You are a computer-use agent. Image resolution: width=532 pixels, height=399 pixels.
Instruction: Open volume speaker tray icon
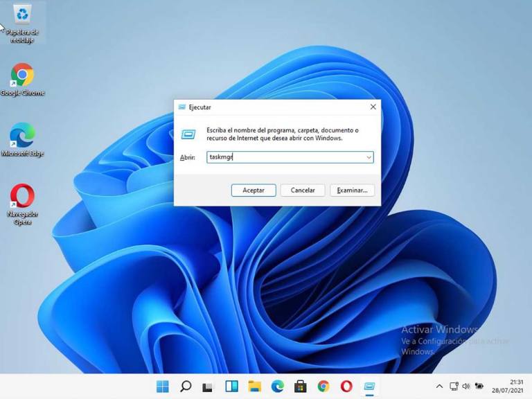(466, 386)
